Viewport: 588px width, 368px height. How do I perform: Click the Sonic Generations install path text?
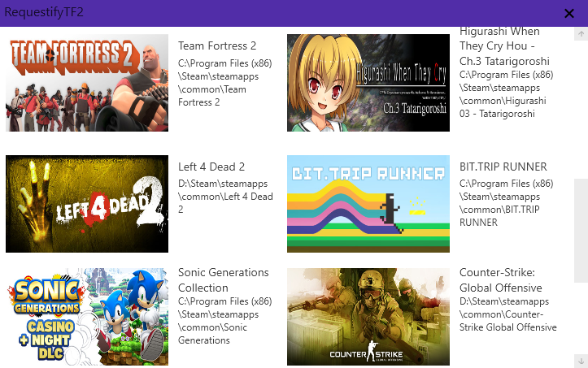coord(225,321)
